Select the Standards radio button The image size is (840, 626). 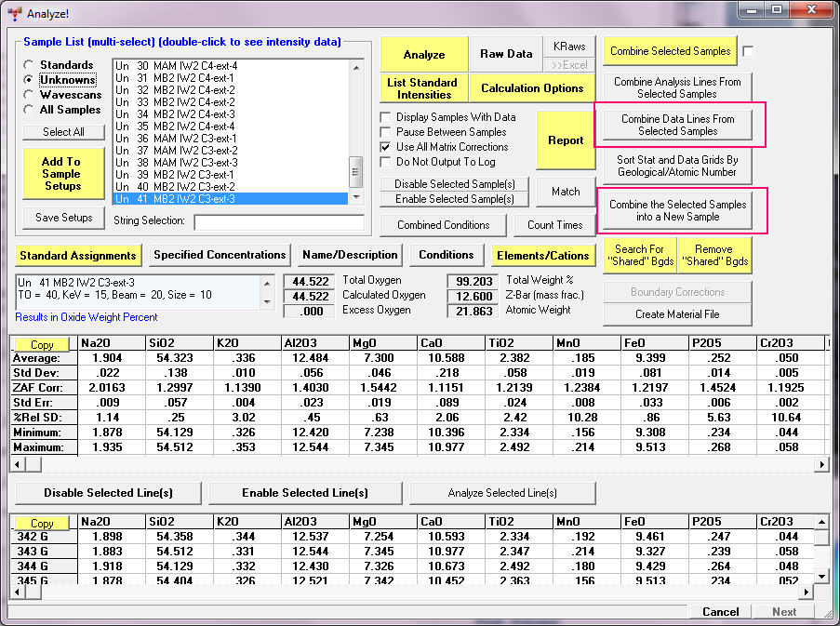pos(31,65)
